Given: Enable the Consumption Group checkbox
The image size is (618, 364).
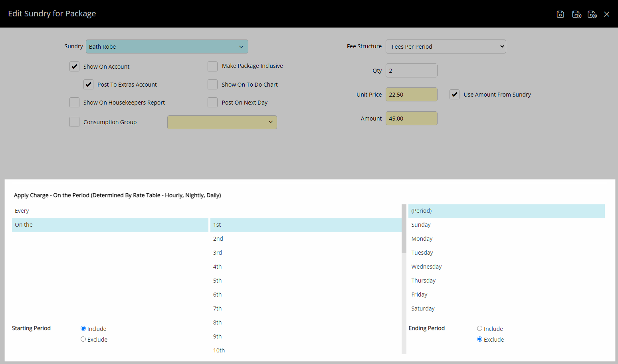Looking at the screenshot, I should coord(75,122).
